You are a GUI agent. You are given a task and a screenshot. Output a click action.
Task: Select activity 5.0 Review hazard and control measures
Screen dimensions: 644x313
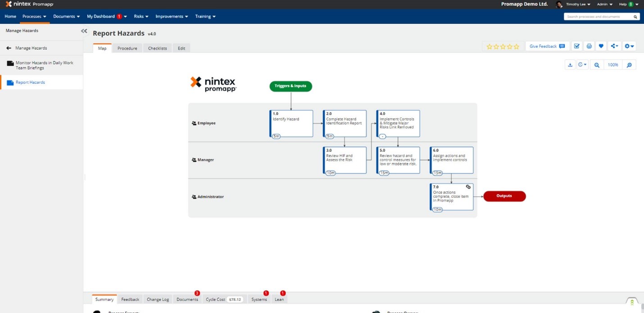coord(398,160)
